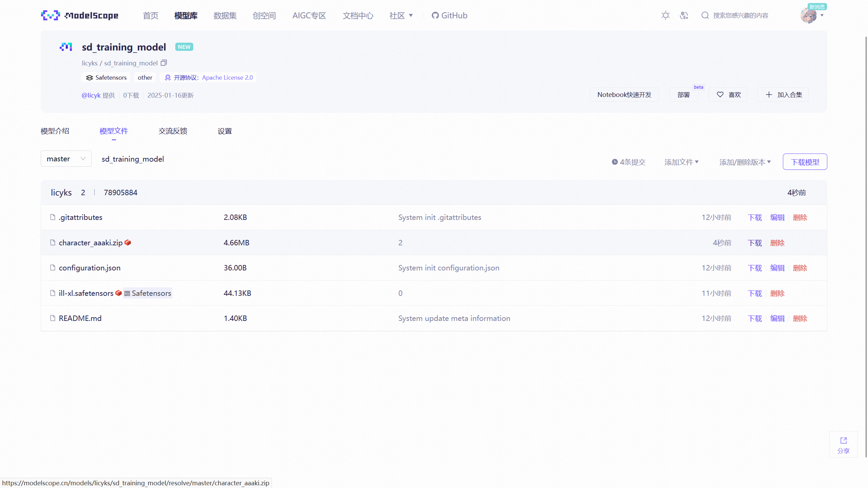
Task: Open the 添加/删除版本 dropdown
Action: coord(745,162)
